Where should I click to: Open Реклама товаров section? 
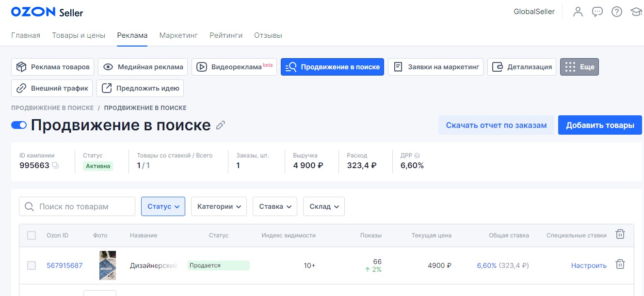(52, 67)
